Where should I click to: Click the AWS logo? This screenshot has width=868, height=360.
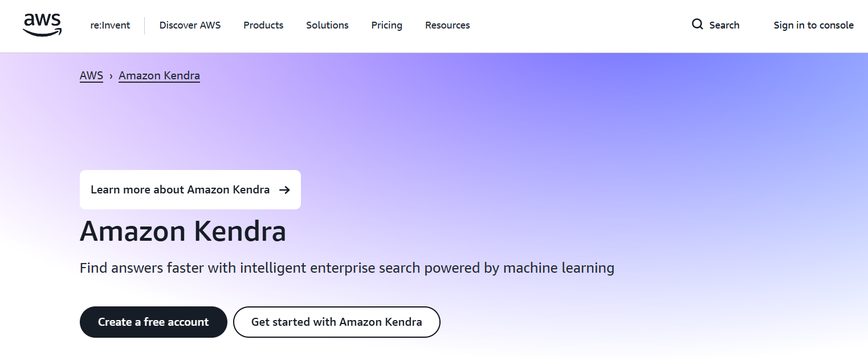pos(42,24)
